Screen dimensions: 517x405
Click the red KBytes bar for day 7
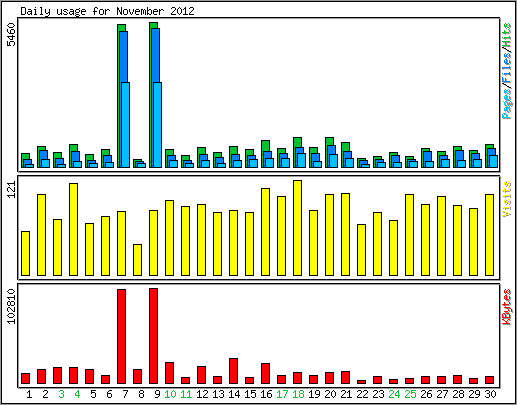(x=122, y=336)
